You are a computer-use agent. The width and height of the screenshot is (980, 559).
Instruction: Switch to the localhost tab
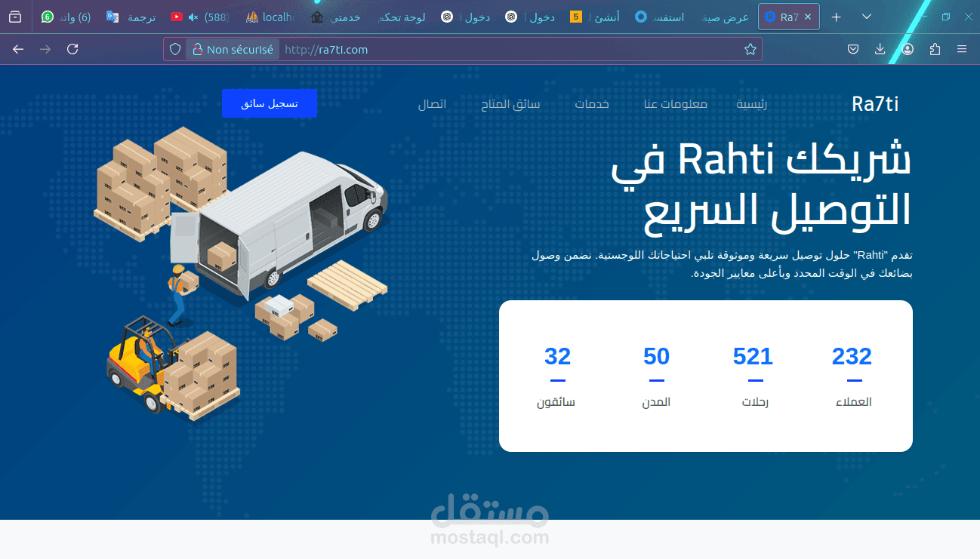tap(272, 17)
